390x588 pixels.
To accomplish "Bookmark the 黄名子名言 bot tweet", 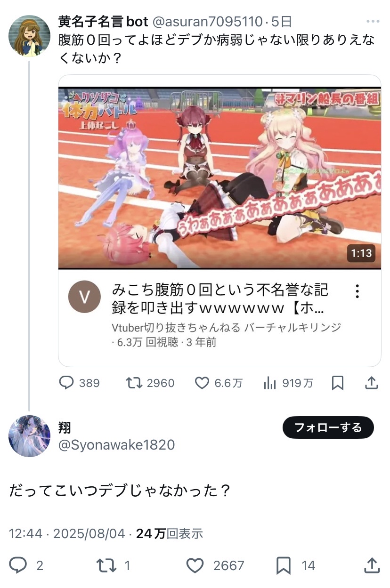I will click(337, 383).
